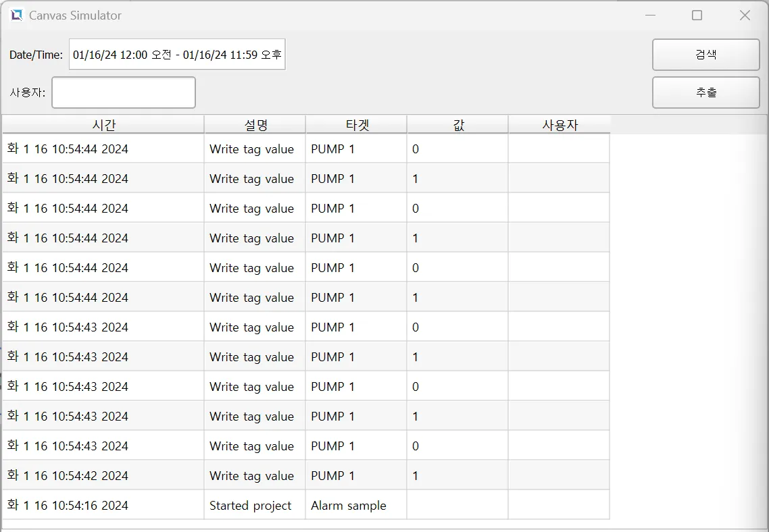Screen dimensions: 769x532
Task: Click the "Alarm sample" target cell
Action: [349, 506]
